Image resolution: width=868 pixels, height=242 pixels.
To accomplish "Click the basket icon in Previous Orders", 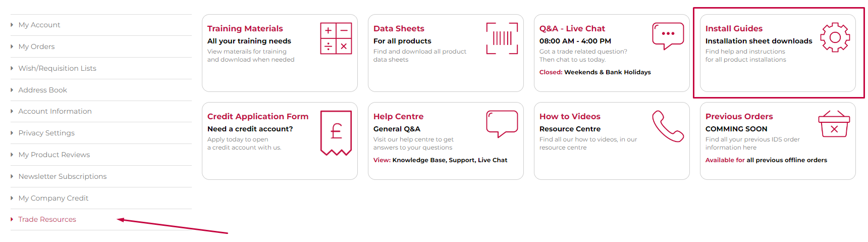I will (834, 124).
